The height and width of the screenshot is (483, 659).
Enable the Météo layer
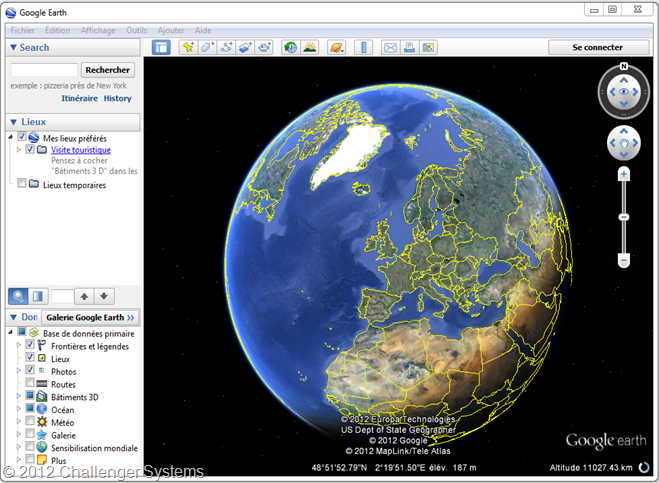[x=30, y=421]
